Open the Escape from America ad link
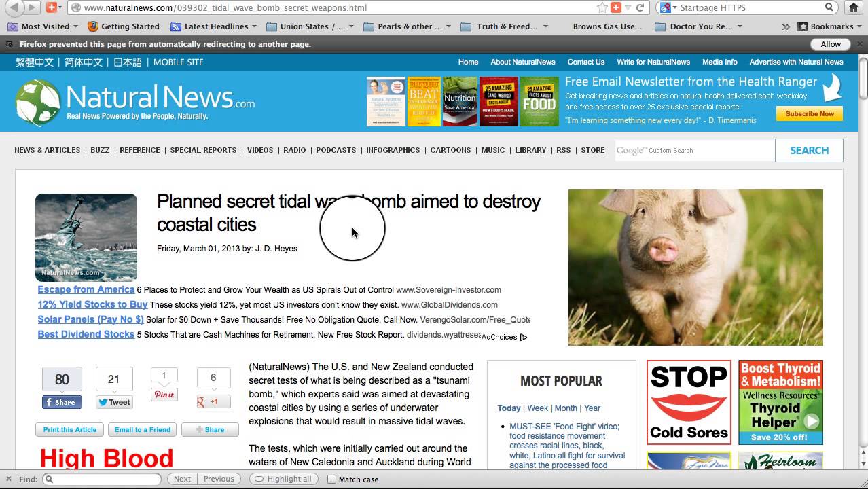The width and height of the screenshot is (868, 489). click(x=86, y=289)
